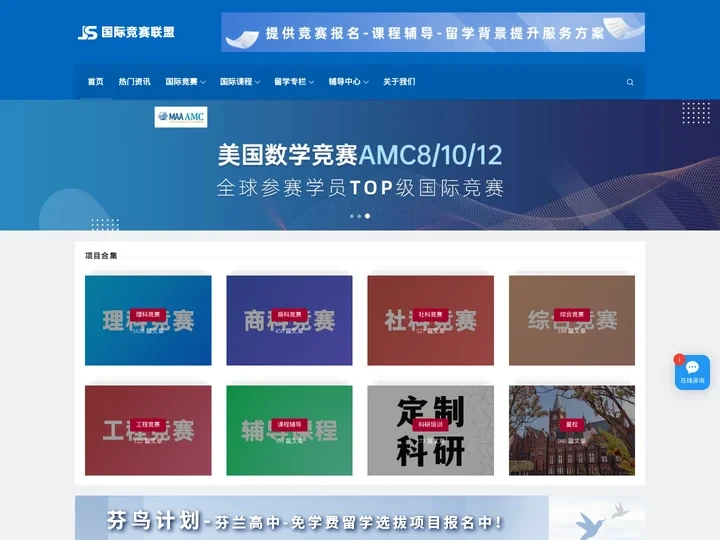This screenshot has height=540, width=720.
Task: Expand the chevron next to 国际课程
Action: [257, 82]
